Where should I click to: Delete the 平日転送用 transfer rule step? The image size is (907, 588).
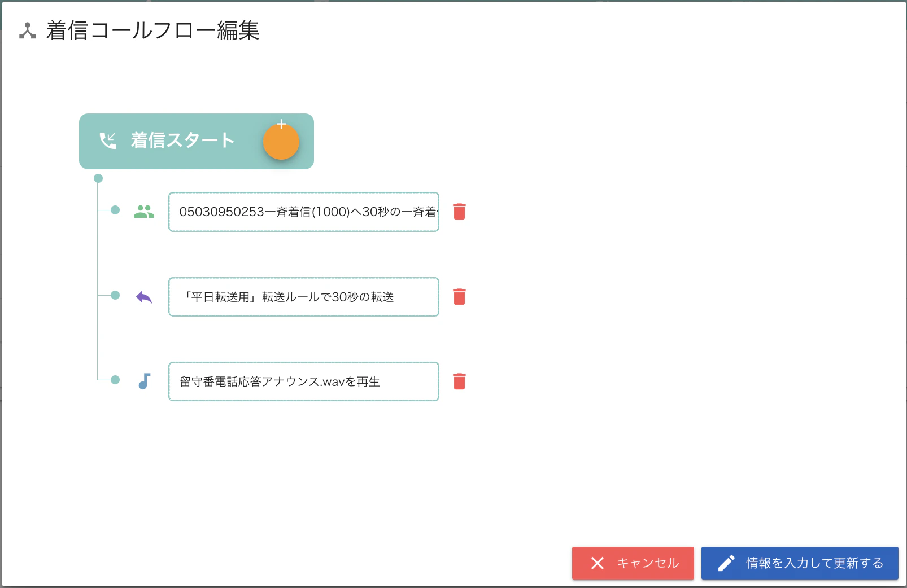[460, 297]
